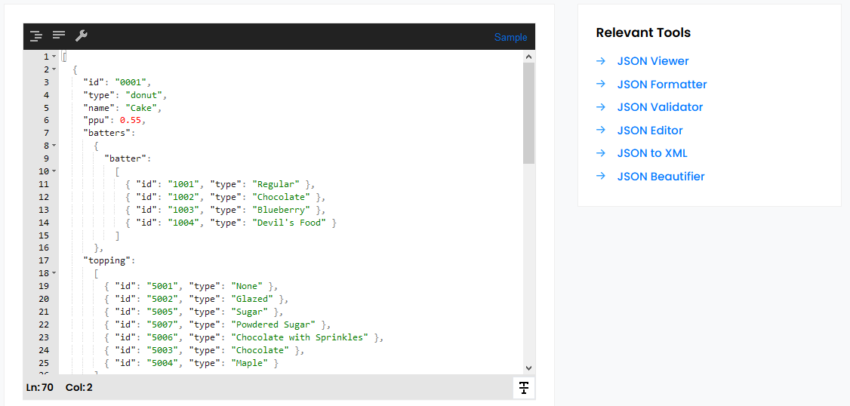Viewport: 850px width, 406px height.
Task: Click the editor scrollbar up arrow
Action: coord(529,58)
